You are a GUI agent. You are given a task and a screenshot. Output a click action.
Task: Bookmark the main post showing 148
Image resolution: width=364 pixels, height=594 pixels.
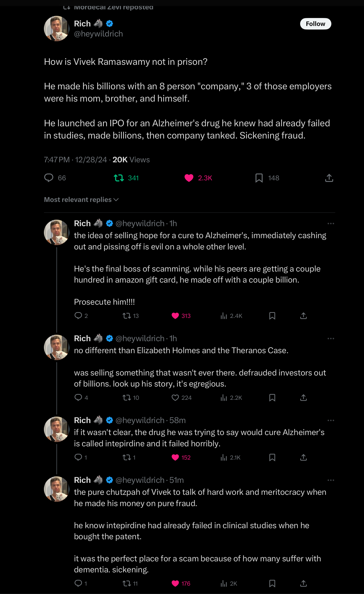coord(259,178)
